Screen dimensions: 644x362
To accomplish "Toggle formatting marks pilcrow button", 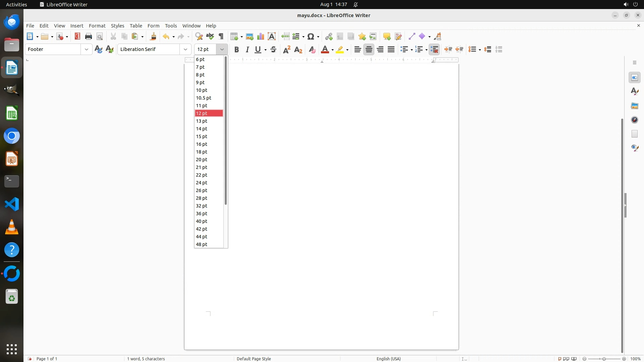I will 221,36.
